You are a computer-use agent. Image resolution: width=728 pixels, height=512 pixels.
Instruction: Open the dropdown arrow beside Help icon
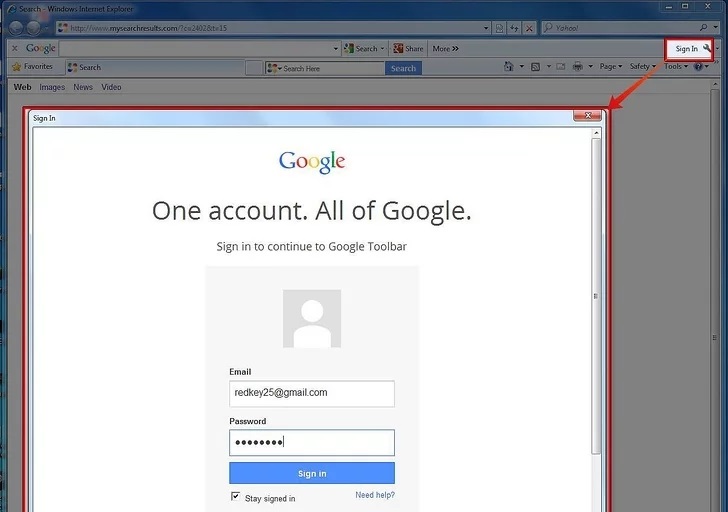coord(707,67)
